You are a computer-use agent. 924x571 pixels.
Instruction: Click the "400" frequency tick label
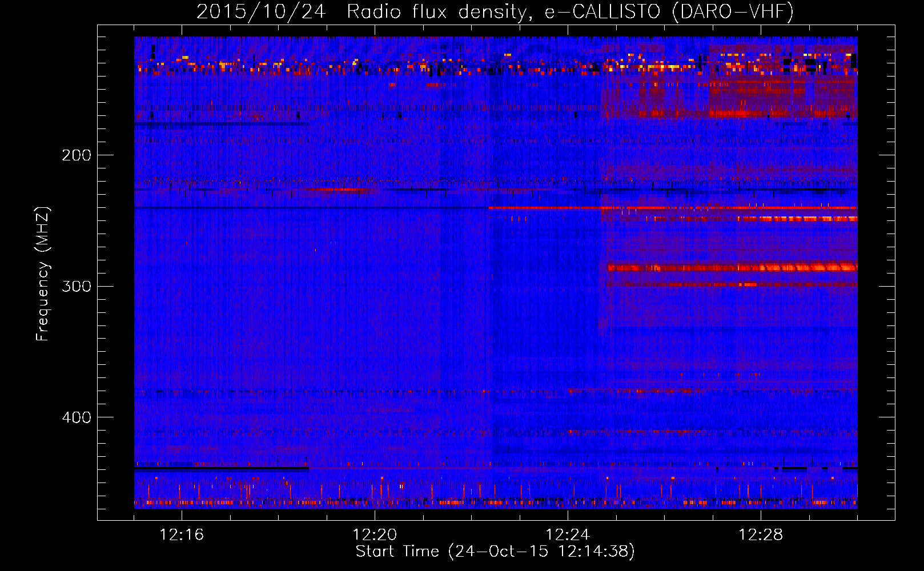pyautogui.click(x=76, y=417)
